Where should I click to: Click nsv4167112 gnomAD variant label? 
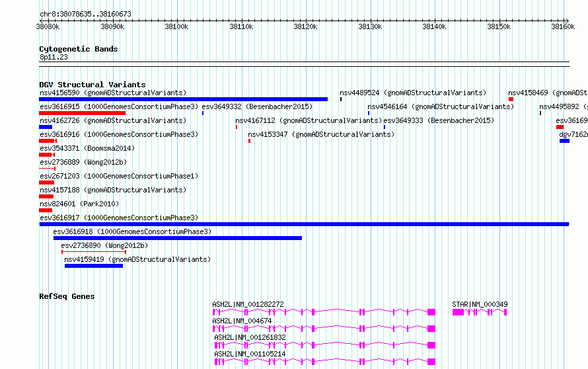[x=309, y=120]
